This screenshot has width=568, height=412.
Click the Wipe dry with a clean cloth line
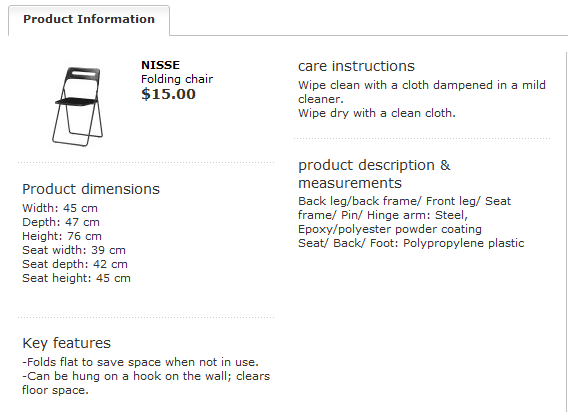tap(377, 113)
